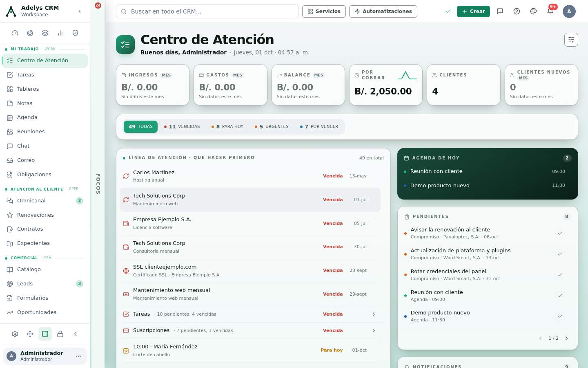Go to previous page of Pendientes
Screen dimensions: 588x368
point(541,338)
